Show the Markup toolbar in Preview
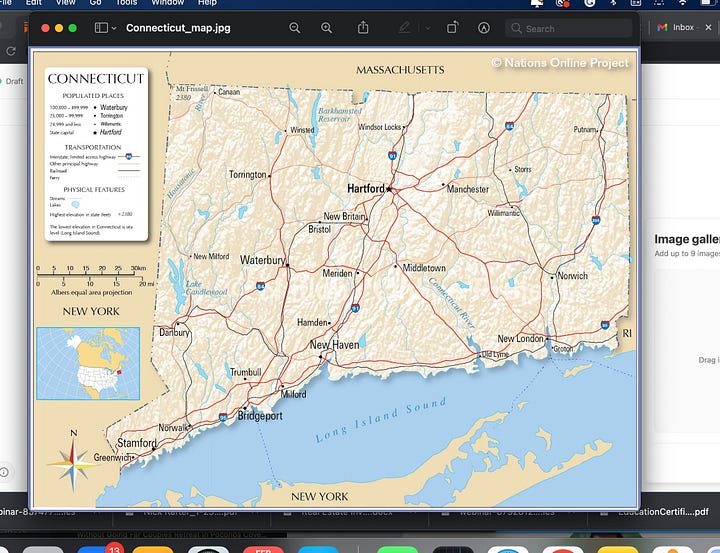Viewport: 720px width, 553px height. [484, 28]
